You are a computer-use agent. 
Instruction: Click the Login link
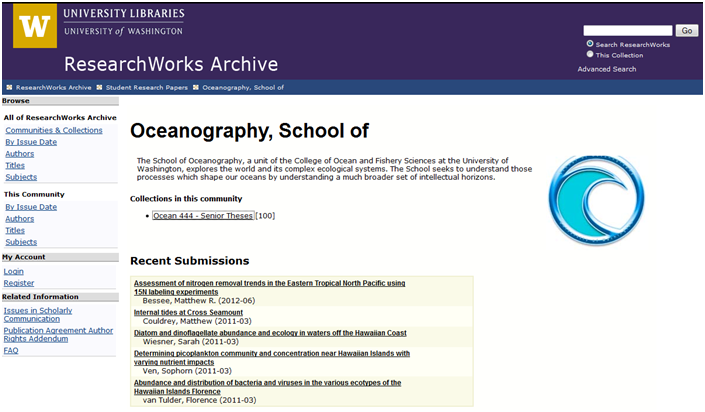click(x=13, y=271)
